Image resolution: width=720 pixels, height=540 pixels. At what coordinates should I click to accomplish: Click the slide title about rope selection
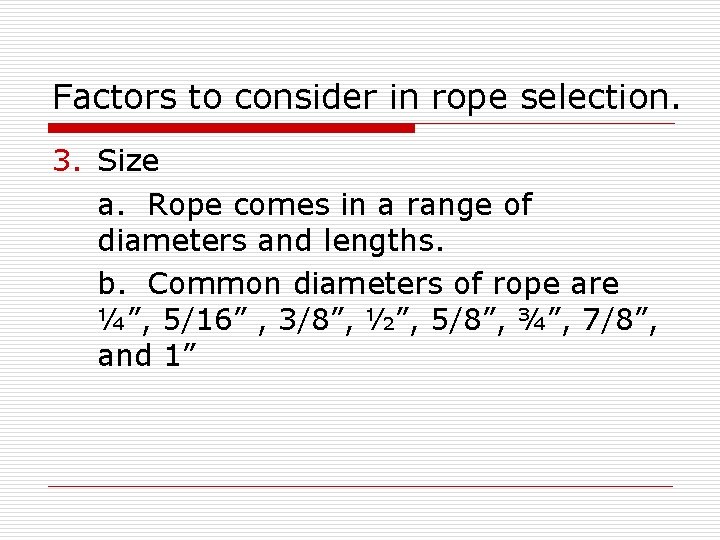pos(366,97)
